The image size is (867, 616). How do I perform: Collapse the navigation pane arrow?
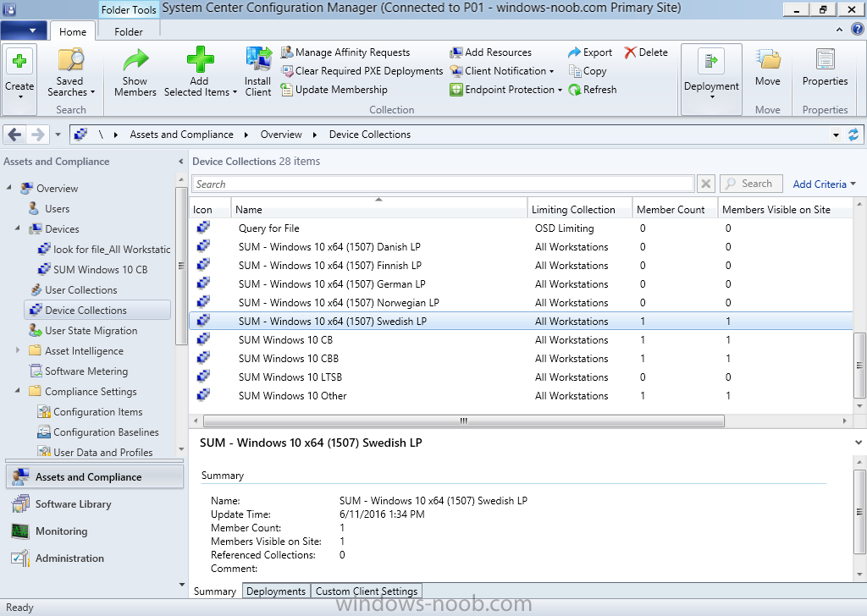point(181,162)
